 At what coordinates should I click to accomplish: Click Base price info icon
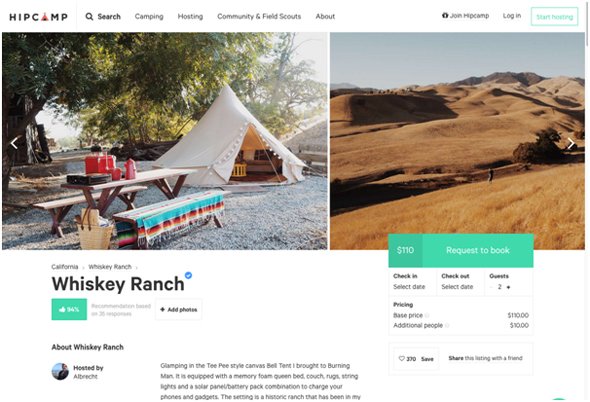pyautogui.click(x=427, y=315)
